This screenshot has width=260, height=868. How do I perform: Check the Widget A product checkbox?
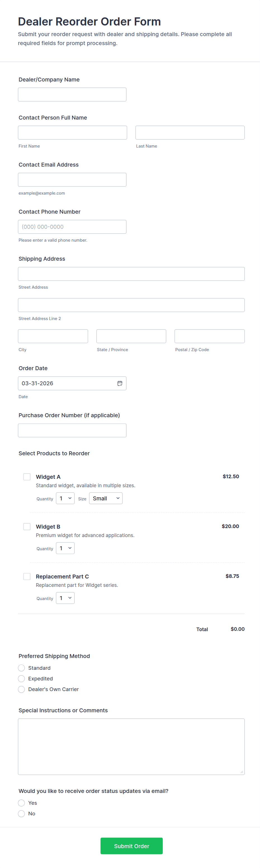(27, 477)
